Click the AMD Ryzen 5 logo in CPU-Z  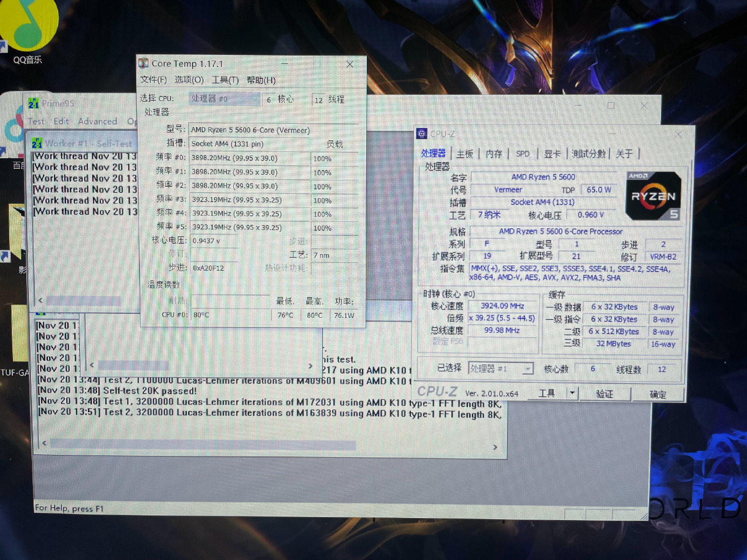pos(653,196)
